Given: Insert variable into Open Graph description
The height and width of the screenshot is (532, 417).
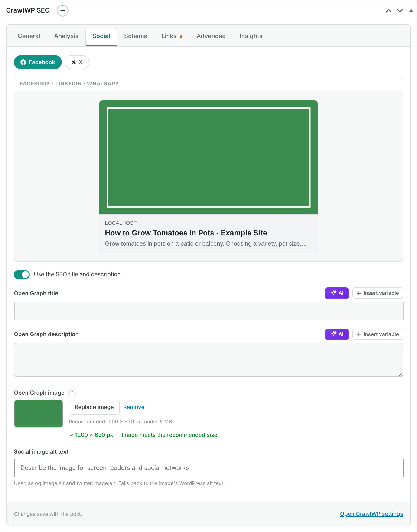Looking at the screenshot, I should pos(378,334).
